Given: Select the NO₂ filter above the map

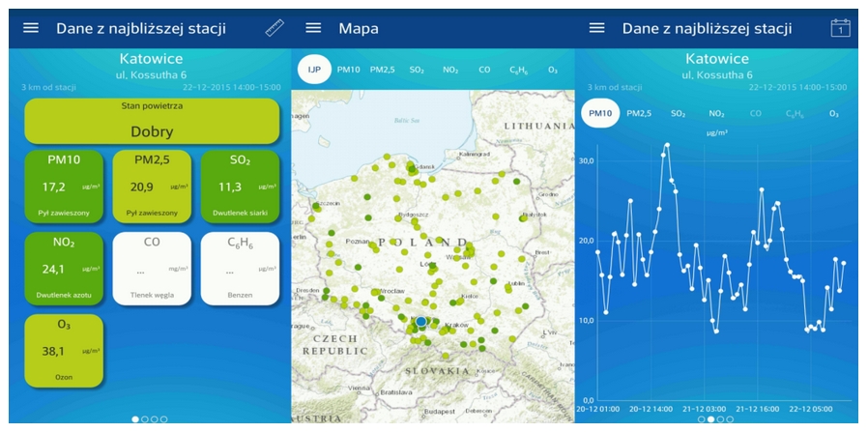Looking at the screenshot, I should tap(450, 71).
